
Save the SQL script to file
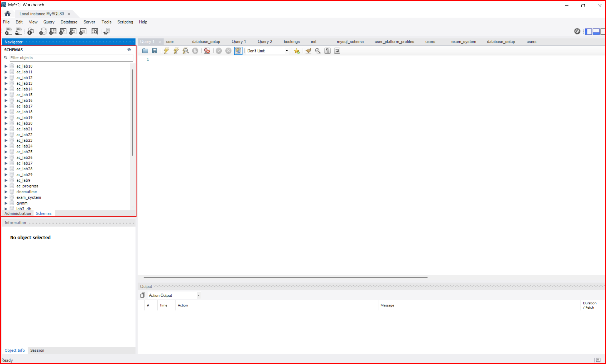154,51
